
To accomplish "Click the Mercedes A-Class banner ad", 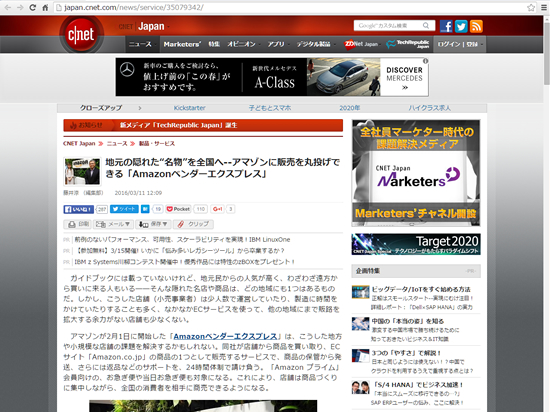I will [272, 77].
